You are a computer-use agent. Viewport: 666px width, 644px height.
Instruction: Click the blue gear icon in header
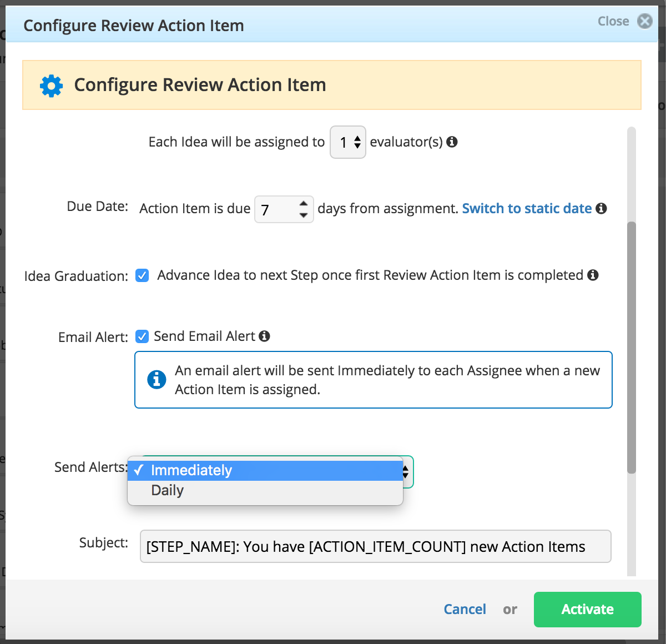pyautogui.click(x=52, y=86)
